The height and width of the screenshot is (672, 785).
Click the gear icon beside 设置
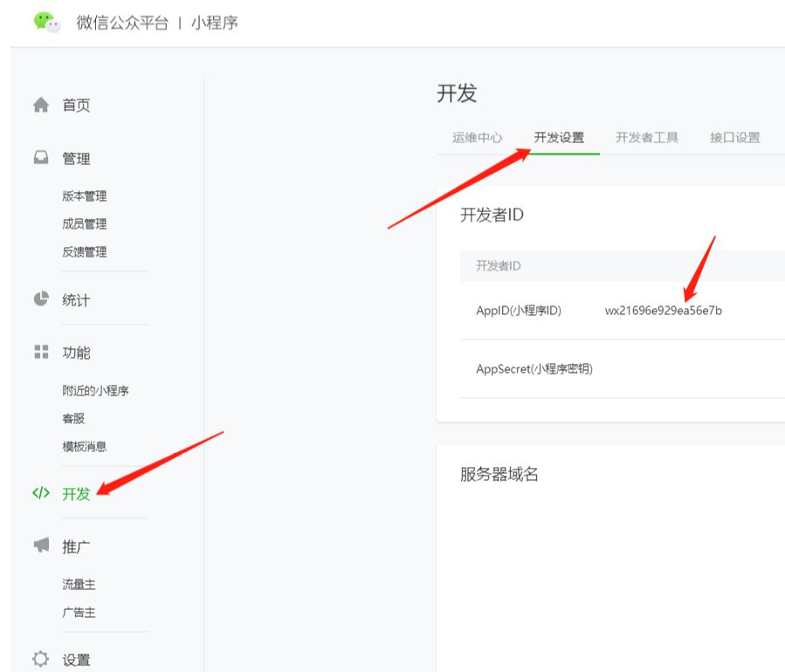click(40, 659)
